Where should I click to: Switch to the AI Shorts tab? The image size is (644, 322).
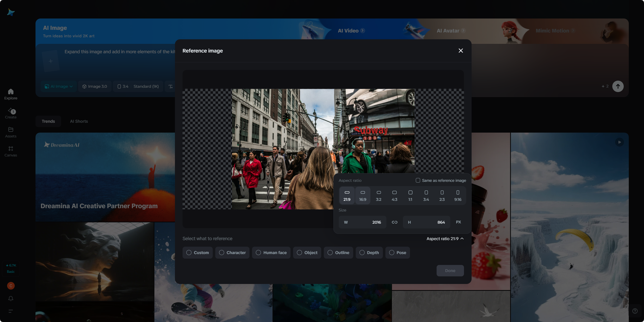click(79, 121)
